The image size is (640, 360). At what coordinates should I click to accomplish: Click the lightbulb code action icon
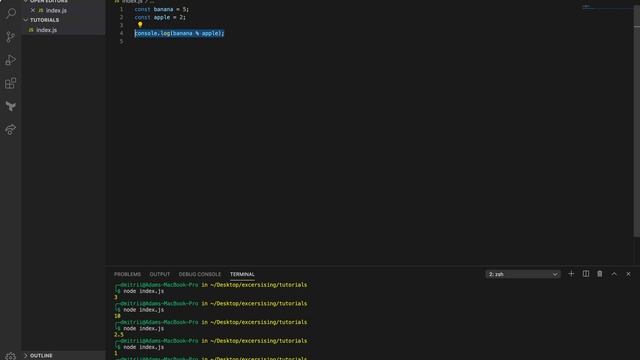140,25
